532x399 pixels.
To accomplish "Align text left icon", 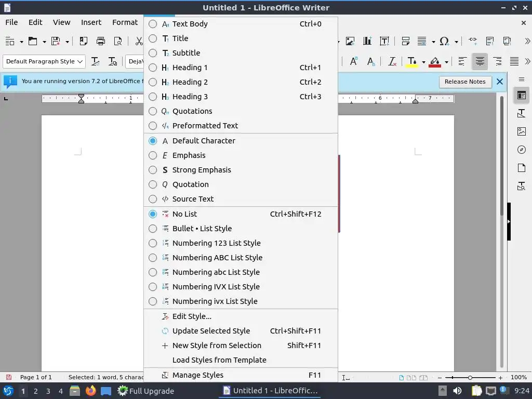I will pyautogui.click(x=462, y=61).
